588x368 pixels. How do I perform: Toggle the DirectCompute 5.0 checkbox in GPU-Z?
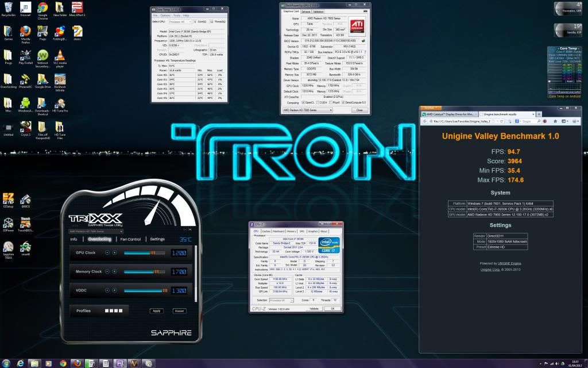click(x=343, y=102)
